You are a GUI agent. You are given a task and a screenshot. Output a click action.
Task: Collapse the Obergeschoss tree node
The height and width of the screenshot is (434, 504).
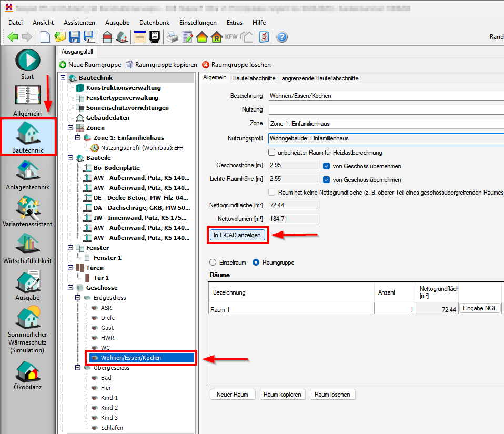click(x=78, y=368)
